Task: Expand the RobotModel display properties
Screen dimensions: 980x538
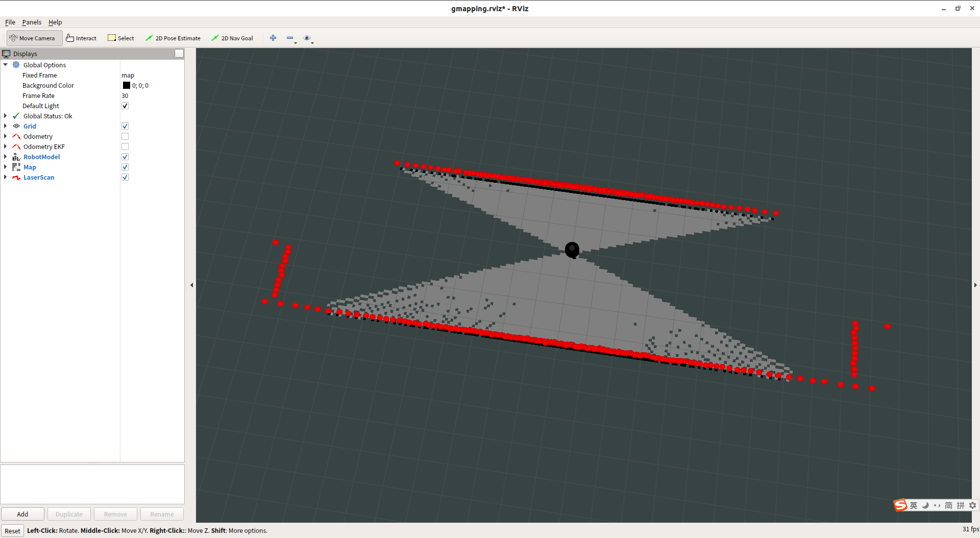Action: pos(6,157)
